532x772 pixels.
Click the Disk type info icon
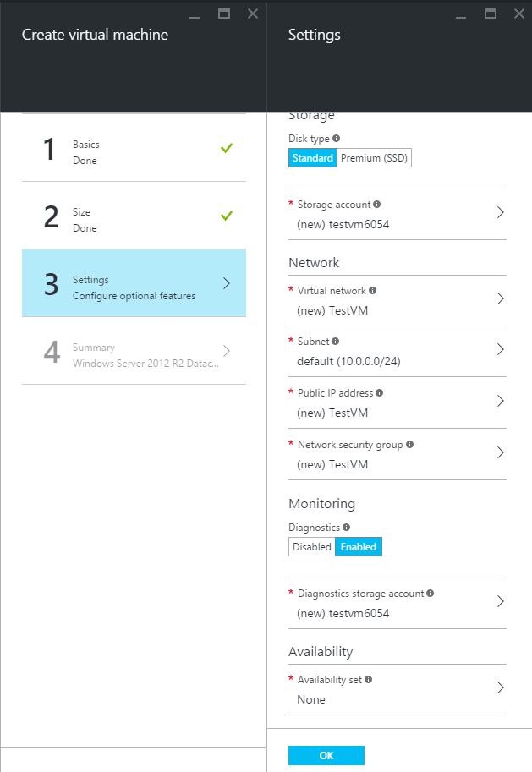point(336,139)
